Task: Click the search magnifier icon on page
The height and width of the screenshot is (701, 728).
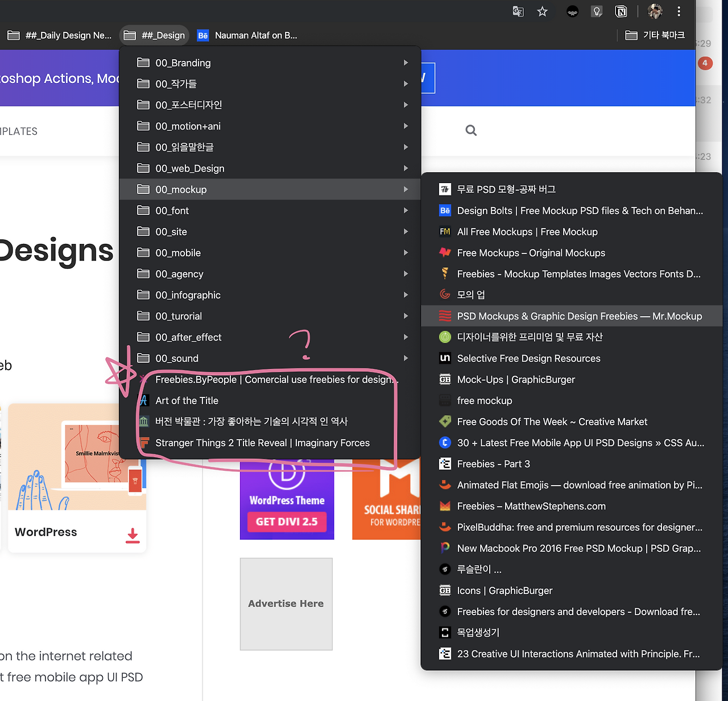Action: (x=471, y=131)
